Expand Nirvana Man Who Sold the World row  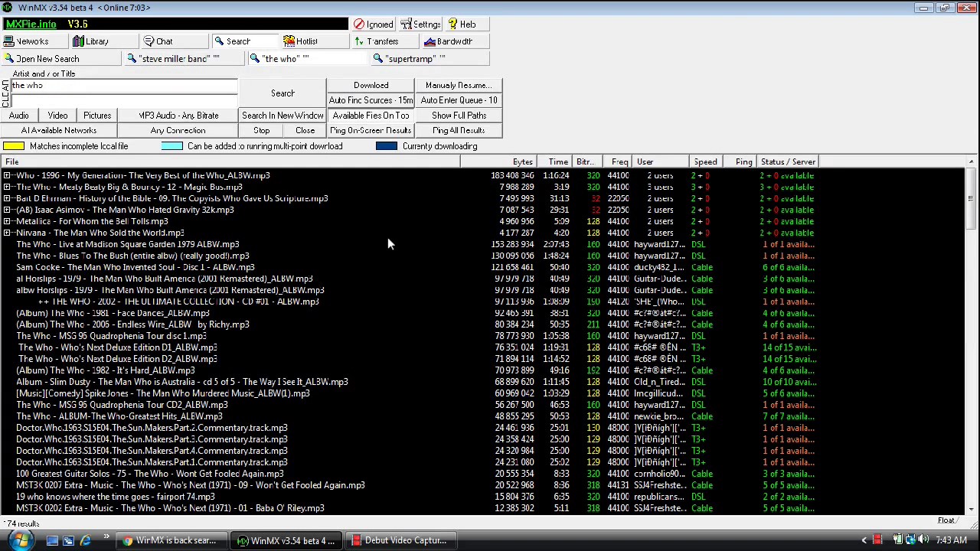pos(7,233)
